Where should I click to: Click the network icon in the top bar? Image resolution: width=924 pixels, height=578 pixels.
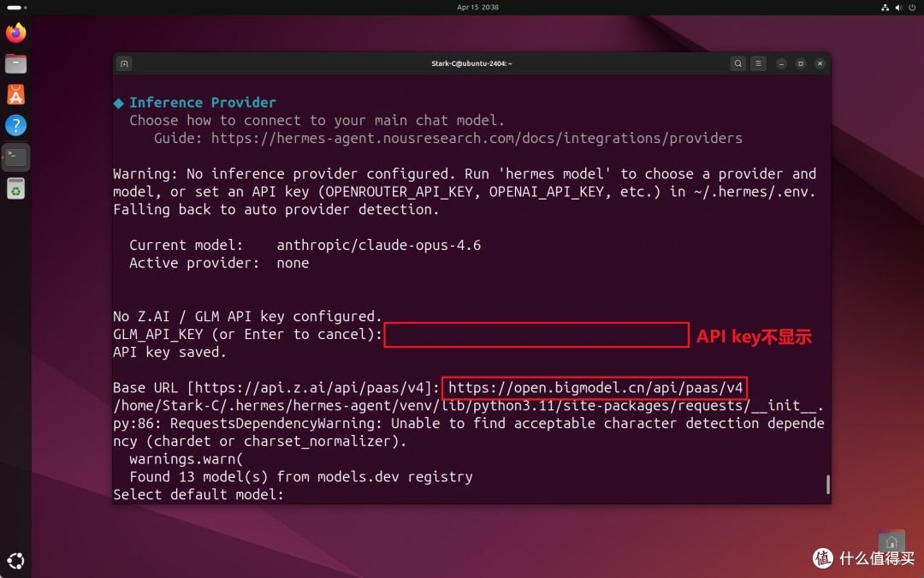pos(885,8)
